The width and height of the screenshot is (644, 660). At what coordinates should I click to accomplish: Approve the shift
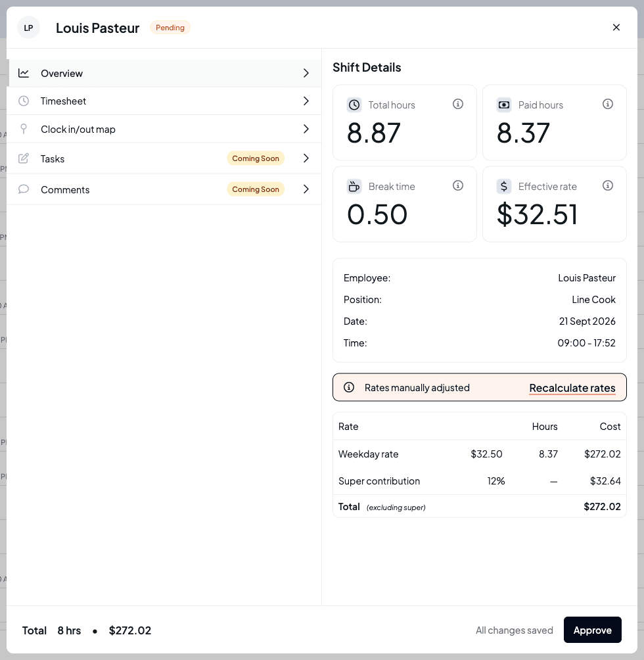tap(592, 630)
